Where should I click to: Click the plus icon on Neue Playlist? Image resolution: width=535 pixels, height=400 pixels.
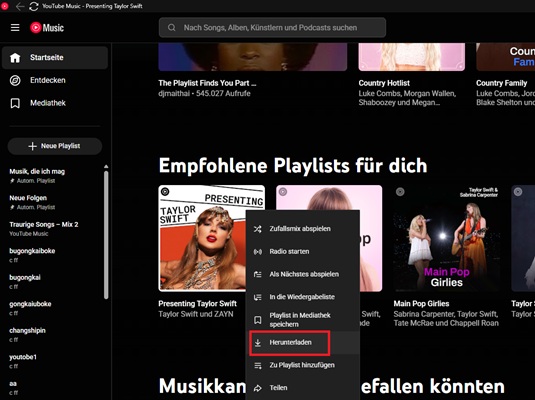click(32, 146)
